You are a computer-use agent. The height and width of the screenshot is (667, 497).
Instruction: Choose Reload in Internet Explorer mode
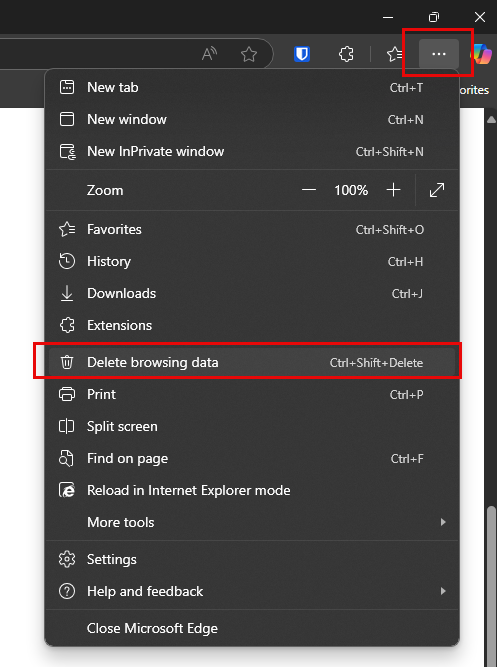[252, 490]
